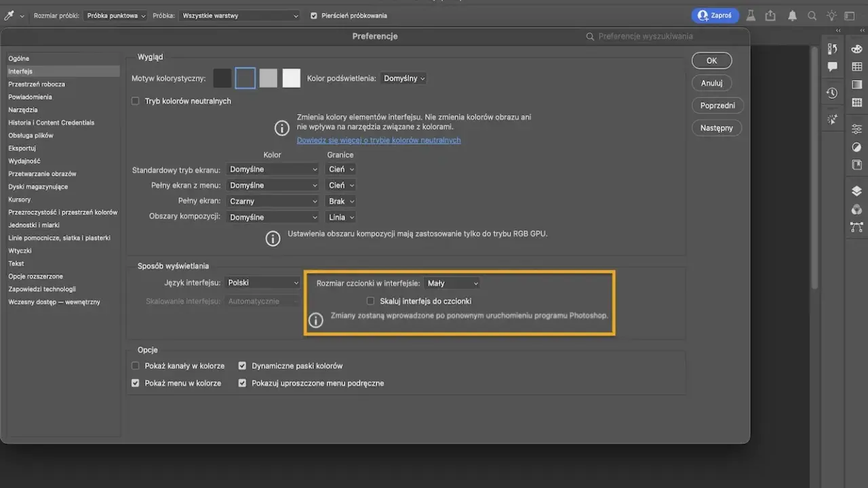Open Rozmiar próbki dropdown

(115, 16)
